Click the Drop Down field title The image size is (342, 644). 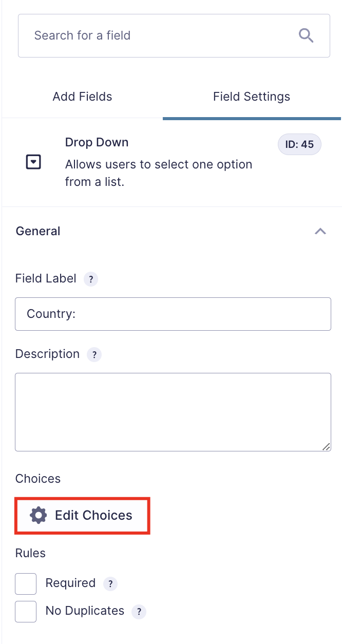click(97, 142)
